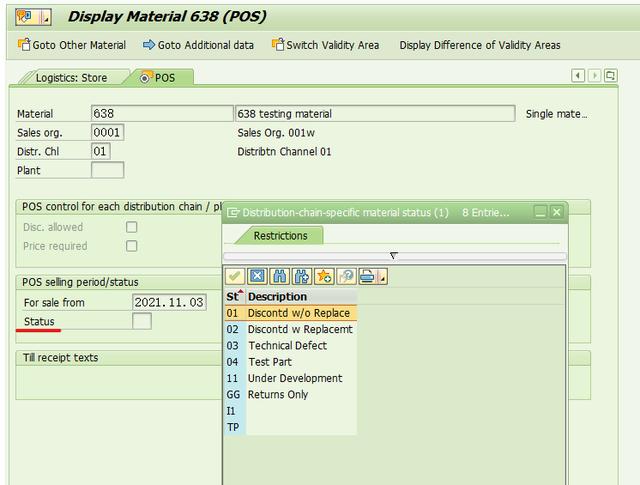Image resolution: width=640 pixels, height=485 pixels.
Task: Select status 03 Technical Defect
Action: pos(291,346)
